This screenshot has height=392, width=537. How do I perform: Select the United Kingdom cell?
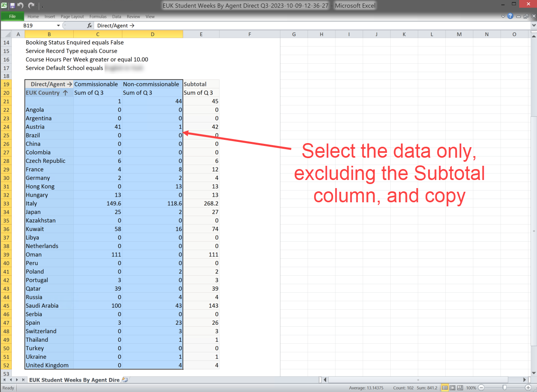pos(49,365)
